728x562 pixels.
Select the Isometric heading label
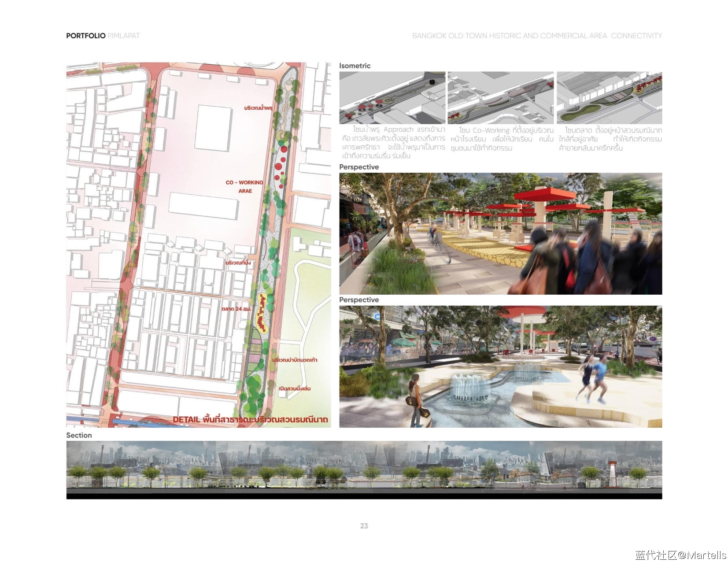coord(355,66)
